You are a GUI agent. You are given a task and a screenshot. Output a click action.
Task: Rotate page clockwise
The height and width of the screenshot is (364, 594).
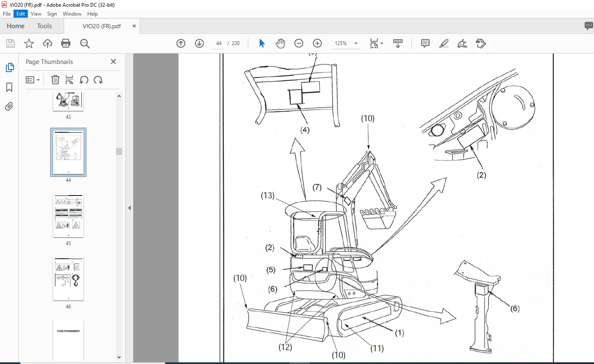[x=98, y=80]
